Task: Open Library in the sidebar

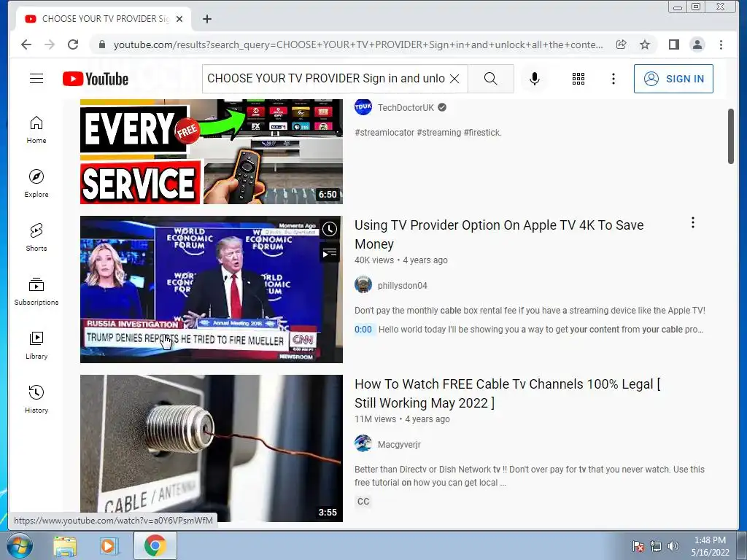Action: [36, 345]
